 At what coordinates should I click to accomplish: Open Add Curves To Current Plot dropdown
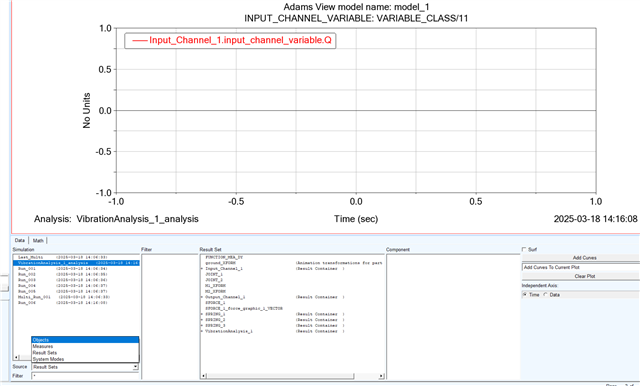(580, 267)
